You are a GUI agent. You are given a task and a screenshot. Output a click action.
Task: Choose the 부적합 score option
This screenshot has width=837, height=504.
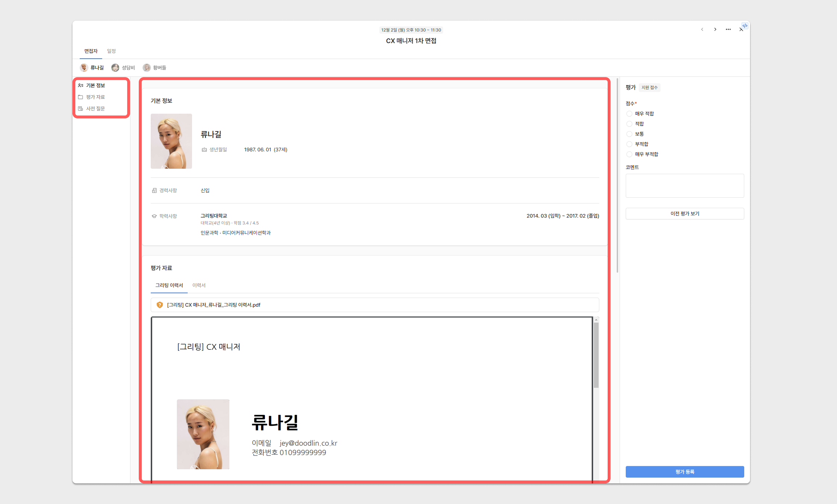tap(629, 144)
